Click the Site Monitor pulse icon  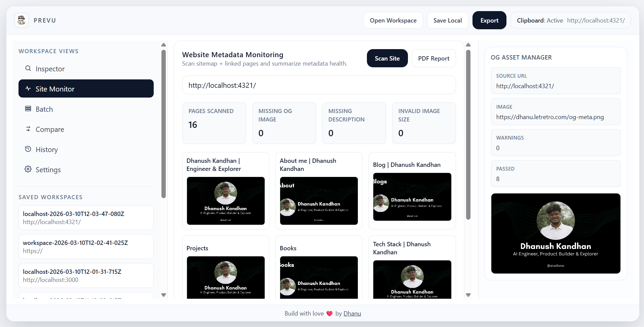[28, 88]
